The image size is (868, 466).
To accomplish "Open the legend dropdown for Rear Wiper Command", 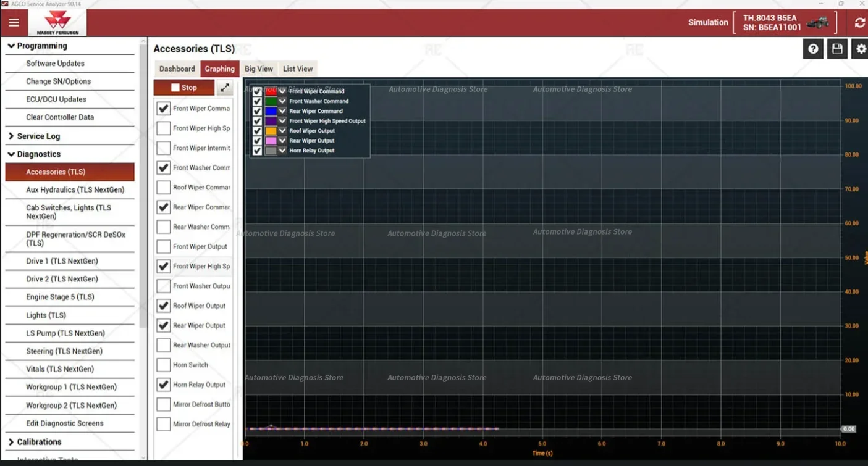I will (282, 111).
